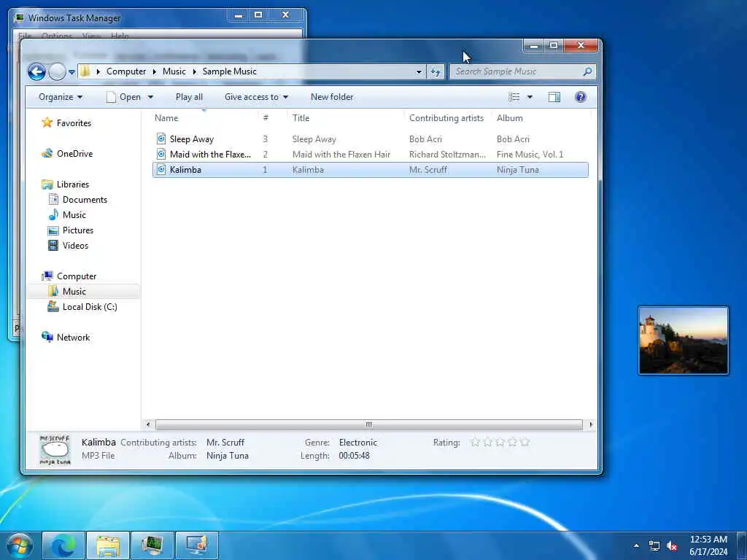Viewport: 747px width, 560px height.
Task: Click the lighthouse picture gadget on desktop
Action: 683,341
